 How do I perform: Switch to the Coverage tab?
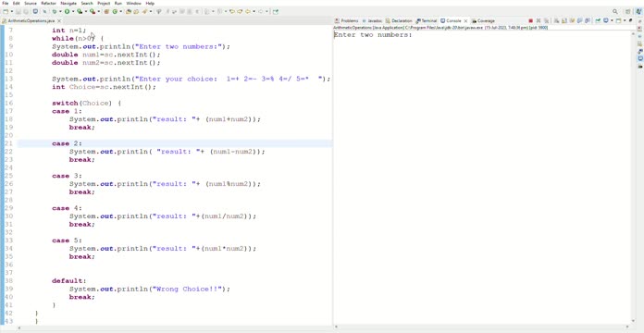[x=483, y=20]
